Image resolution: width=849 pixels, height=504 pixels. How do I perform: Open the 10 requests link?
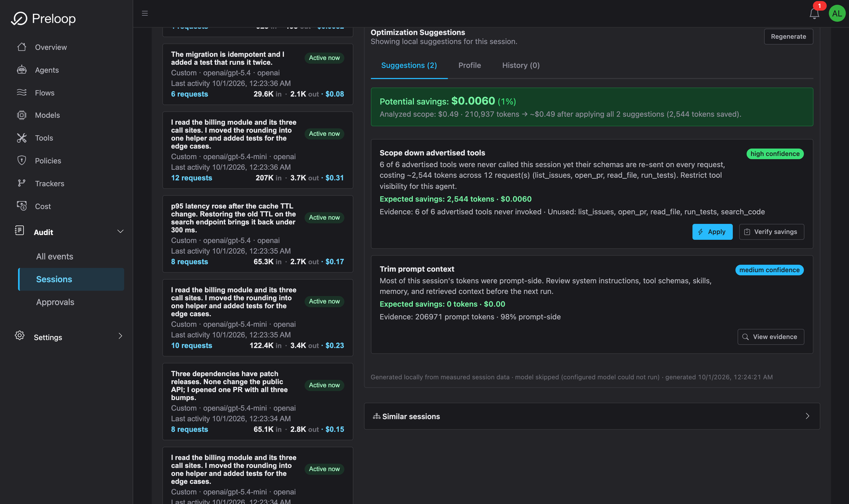click(192, 345)
